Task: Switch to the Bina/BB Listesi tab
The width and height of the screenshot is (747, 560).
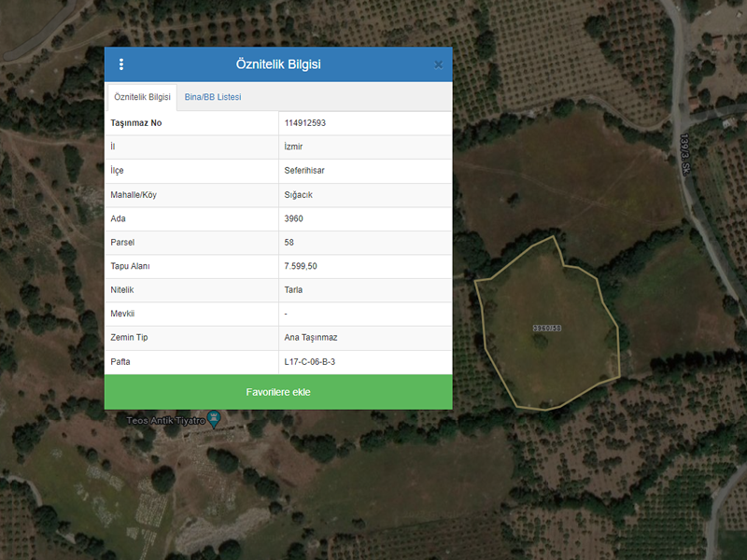Action: click(x=213, y=97)
